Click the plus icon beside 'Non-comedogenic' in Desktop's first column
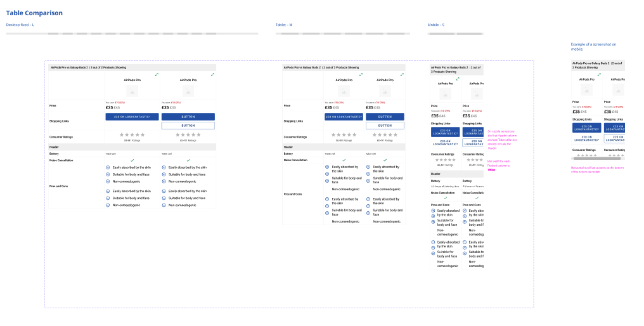Screen dimensions: 644x326 click(108, 181)
